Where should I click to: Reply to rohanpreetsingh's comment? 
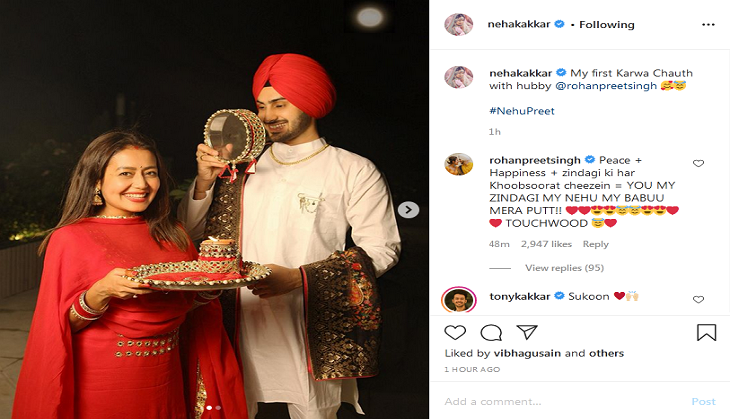pyautogui.click(x=595, y=244)
